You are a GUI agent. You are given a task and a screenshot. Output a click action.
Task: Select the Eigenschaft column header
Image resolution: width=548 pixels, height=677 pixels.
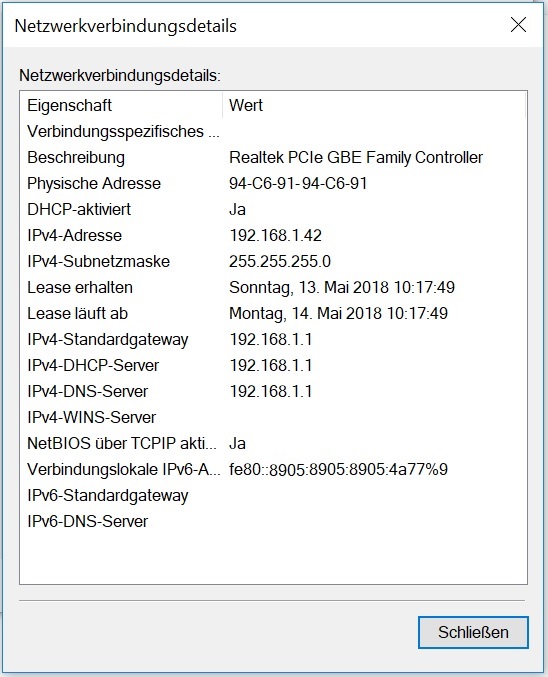121,105
